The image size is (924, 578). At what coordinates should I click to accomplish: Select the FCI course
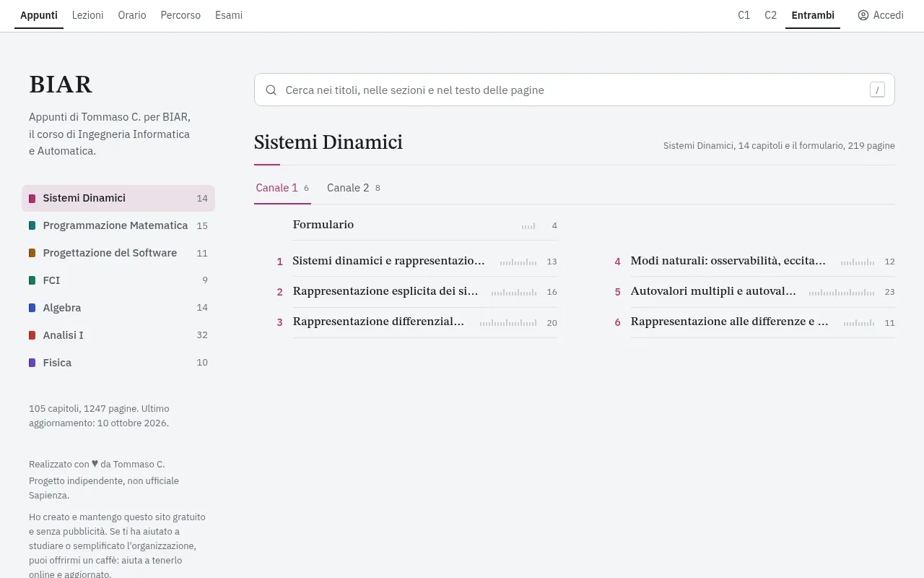(118, 280)
